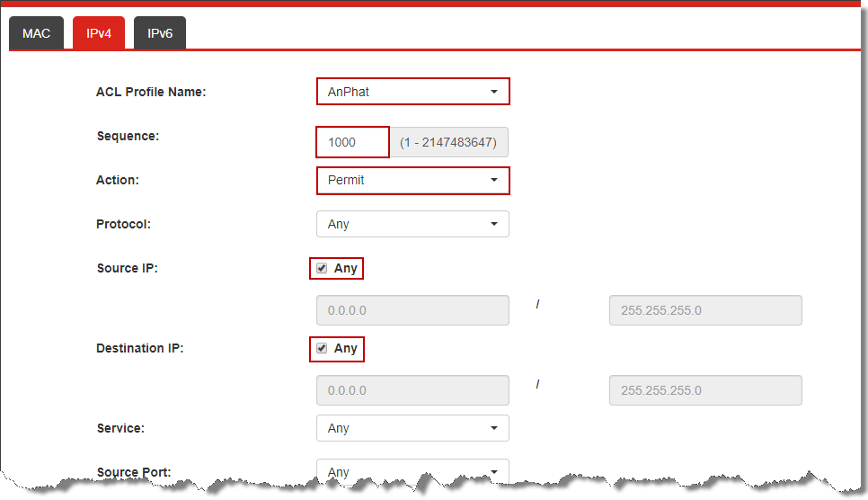Click the Service label
The height and width of the screenshot is (500, 868).
click(120, 428)
